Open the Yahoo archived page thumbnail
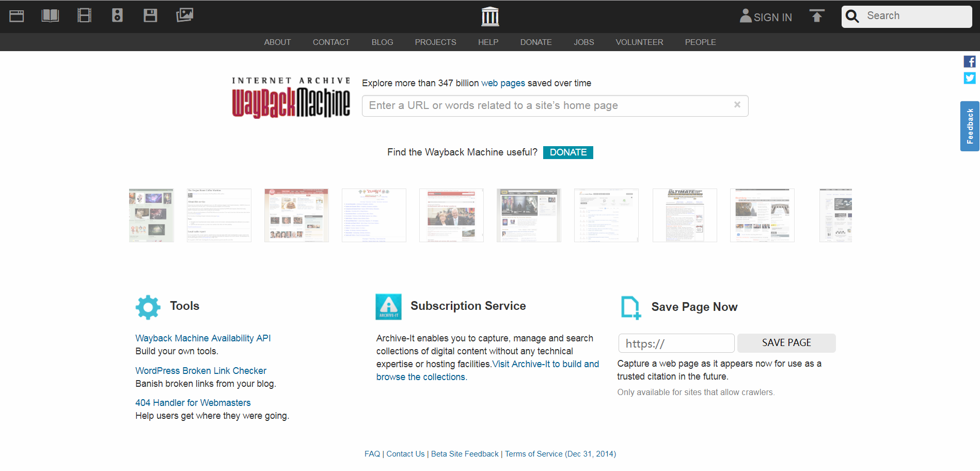Viewport: 980px width, 471px height. (374, 215)
